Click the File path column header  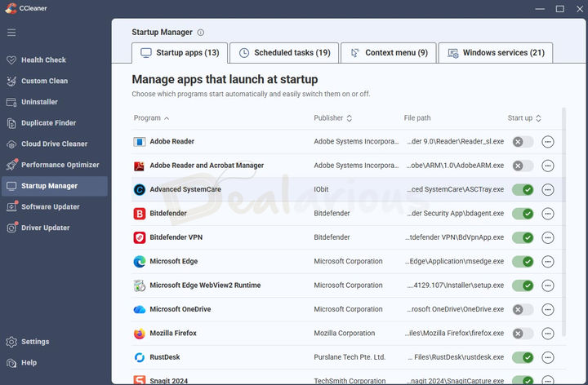(x=417, y=118)
